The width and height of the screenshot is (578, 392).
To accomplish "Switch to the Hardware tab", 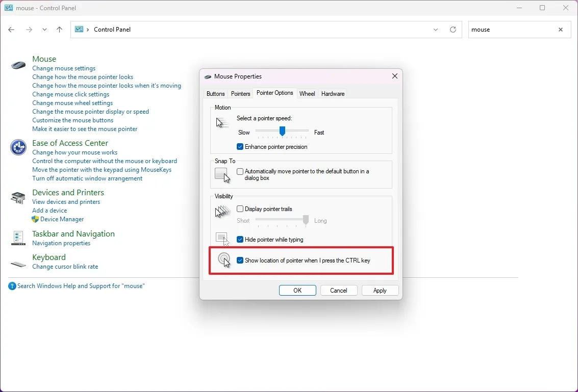I will [x=333, y=93].
